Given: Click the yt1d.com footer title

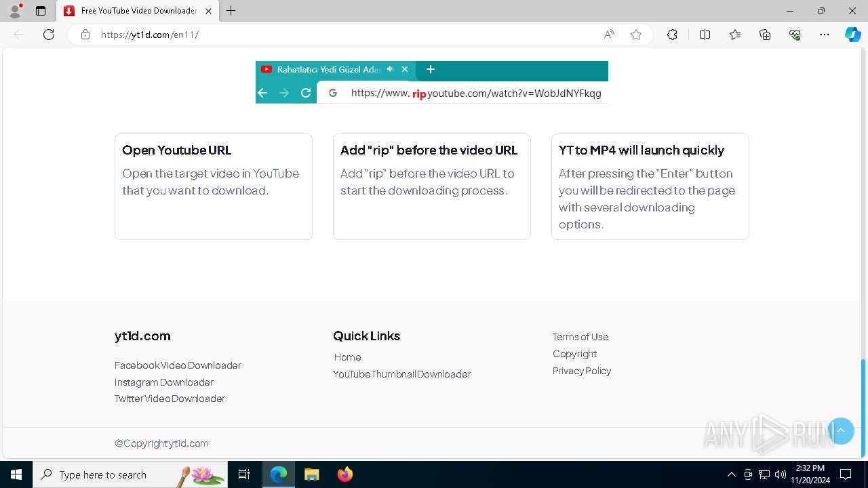Looking at the screenshot, I should pos(142,336).
